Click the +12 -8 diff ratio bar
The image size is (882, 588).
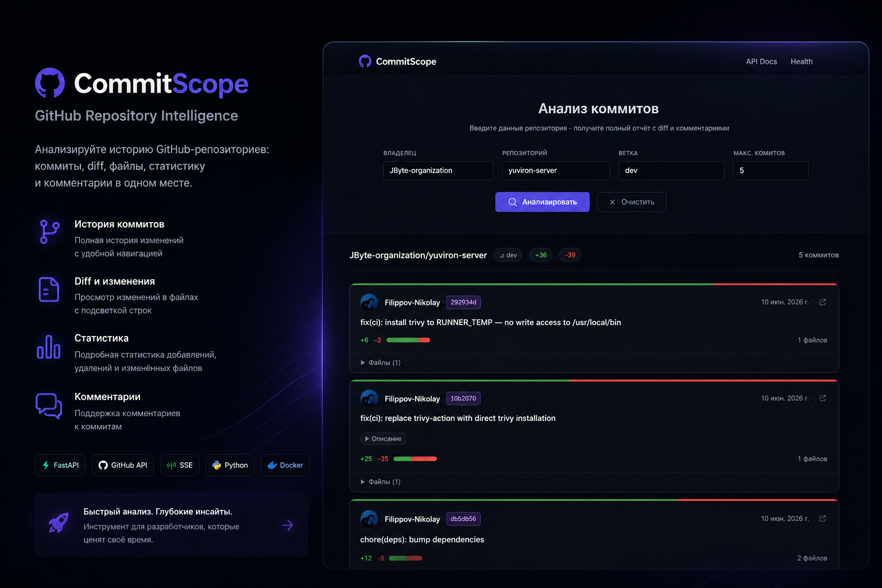[x=405, y=558]
